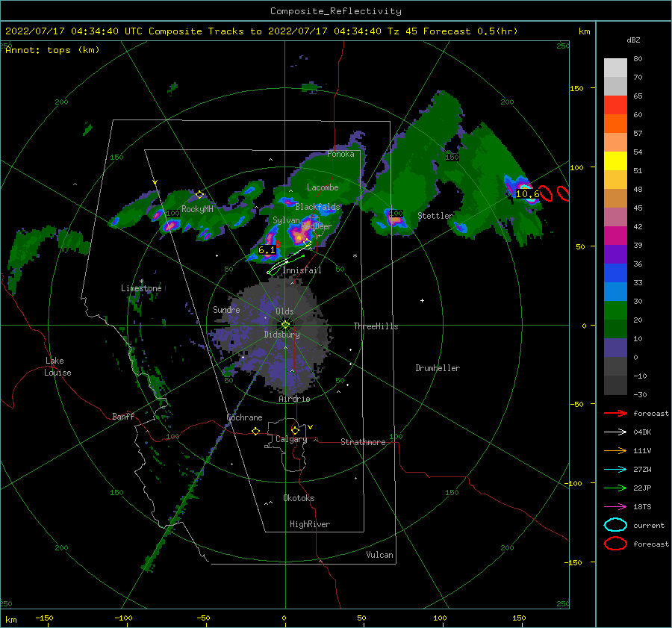The height and width of the screenshot is (628, 672).
Task: Click the -30 value on dBZ scale
Action: 640,394
